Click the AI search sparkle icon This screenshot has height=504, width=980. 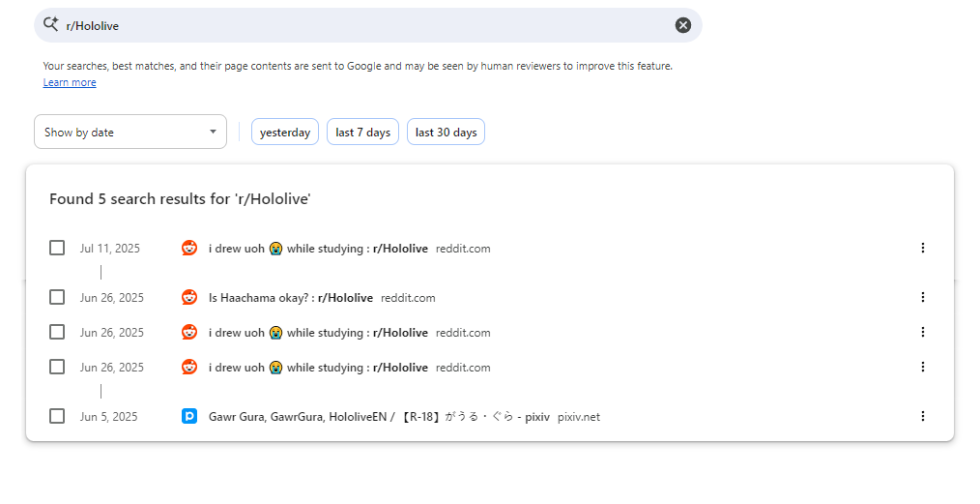[51, 25]
